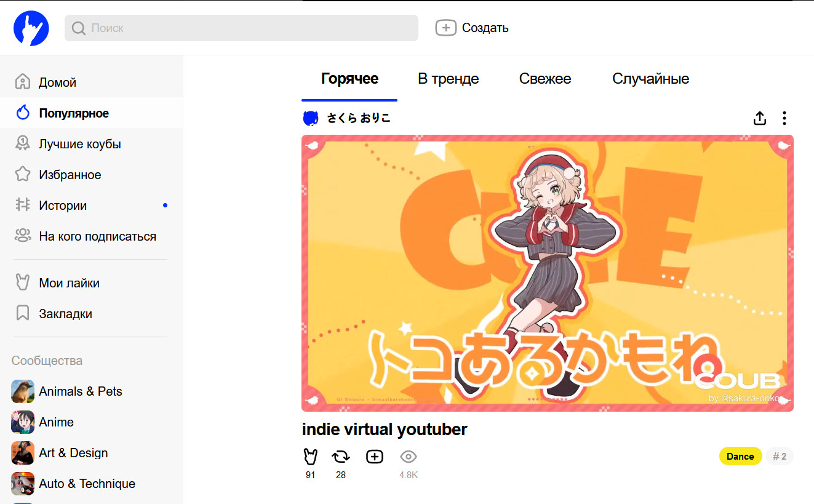Click the medal icon beside Лучшие коубы
The image size is (814, 504).
(x=23, y=143)
